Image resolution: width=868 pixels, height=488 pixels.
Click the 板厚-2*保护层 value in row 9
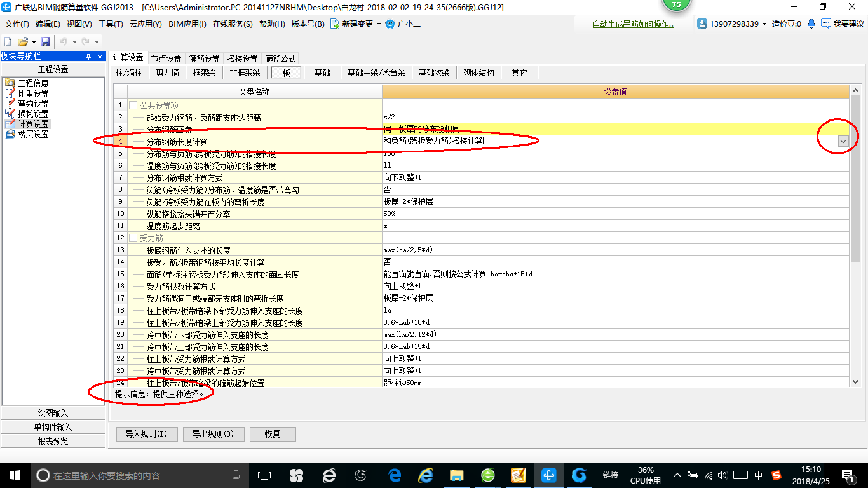(615, 201)
